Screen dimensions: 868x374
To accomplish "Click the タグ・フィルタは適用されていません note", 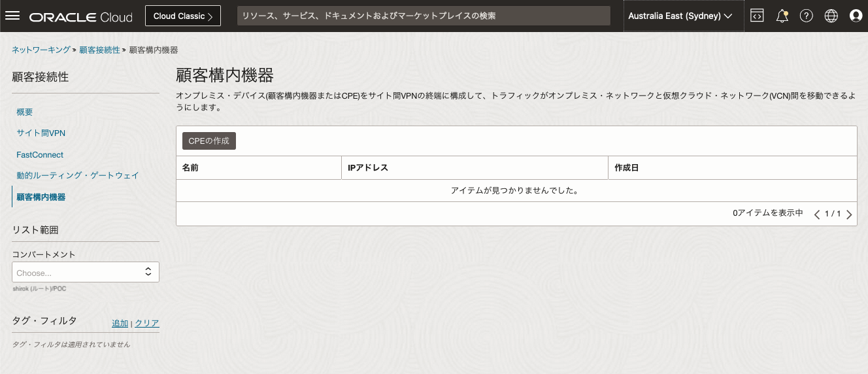I will [x=71, y=344].
